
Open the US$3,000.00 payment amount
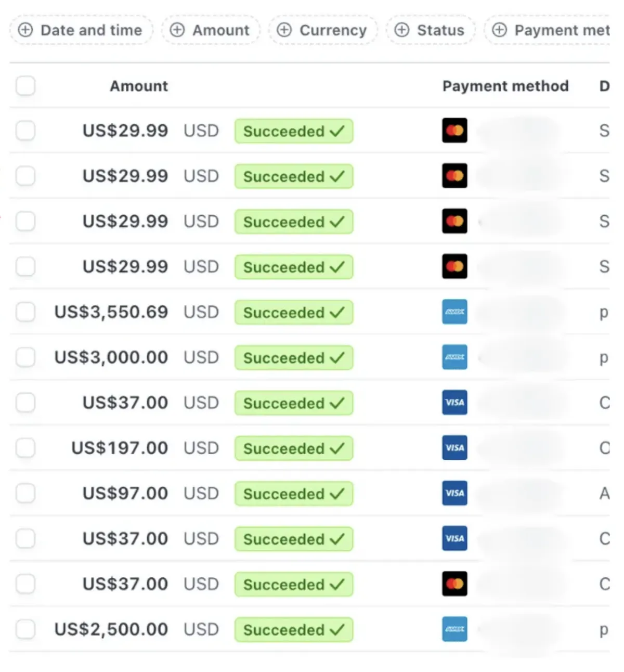pos(111,357)
